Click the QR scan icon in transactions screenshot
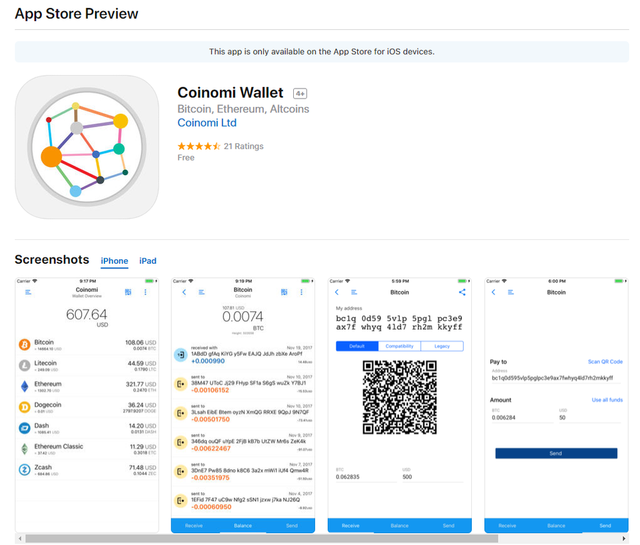The image size is (640, 545). (284, 292)
